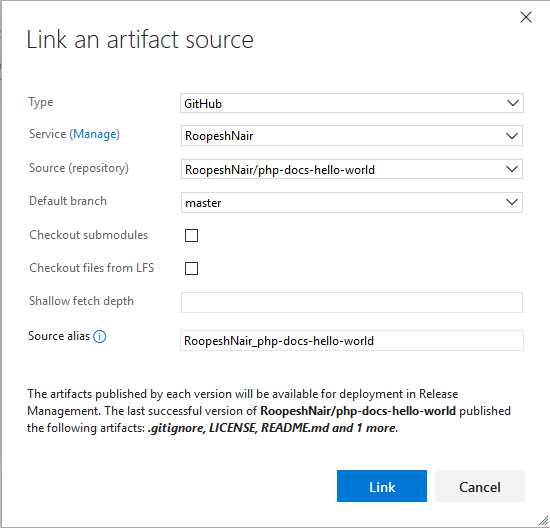Open the Source (repository) dropdown
The width and height of the screenshot is (550, 528).
(352, 169)
